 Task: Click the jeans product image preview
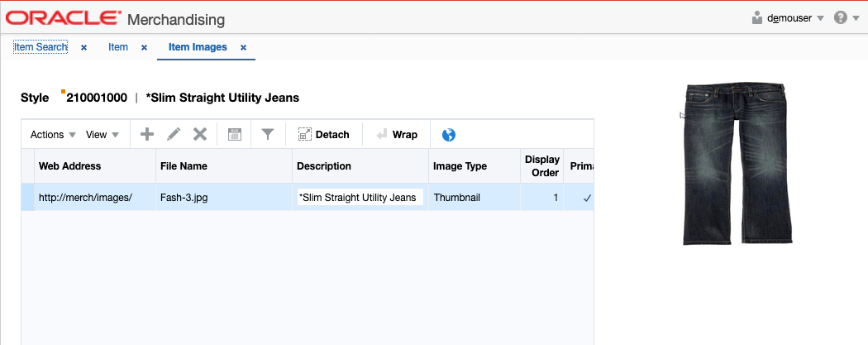(x=735, y=164)
